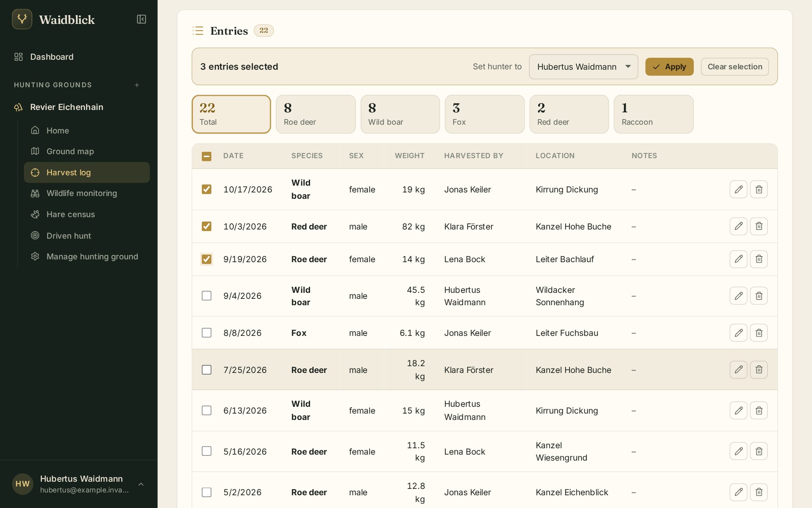Select the 8/8/2026 Fox checkbox
The height and width of the screenshot is (508, 812).
coord(207,333)
